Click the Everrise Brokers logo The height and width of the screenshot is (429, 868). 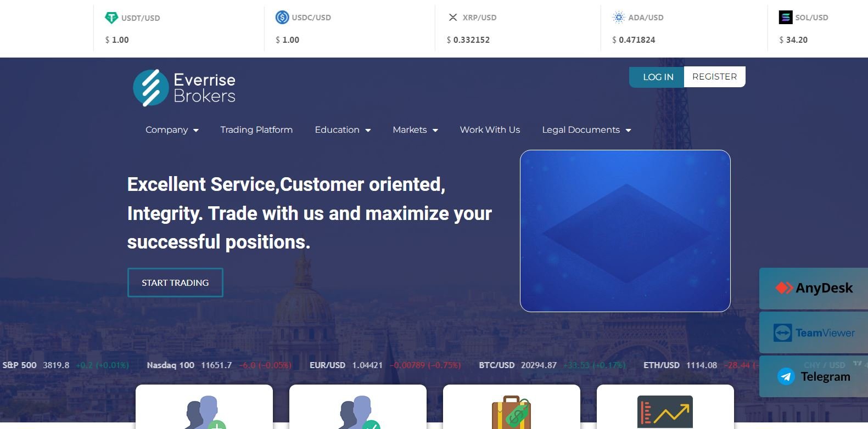click(184, 88)
